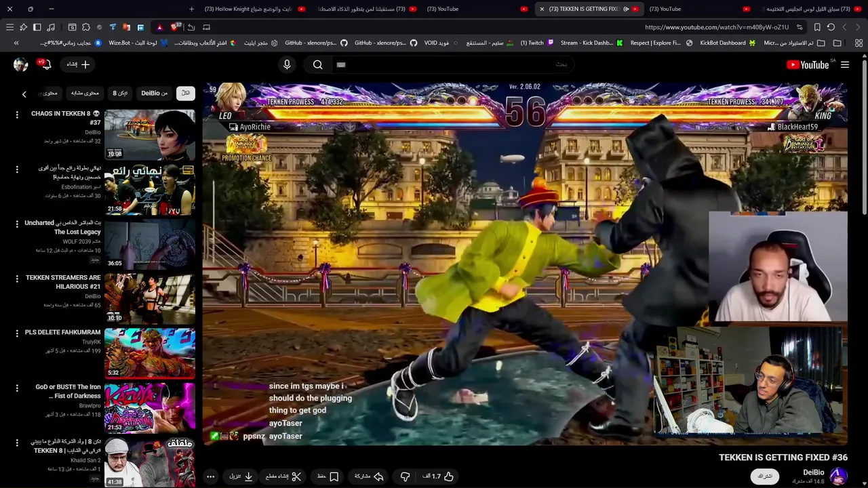The width and height of the screenshot is (868, 488).
Task: Go back with the browser back arrow
Action: (859, 27)
